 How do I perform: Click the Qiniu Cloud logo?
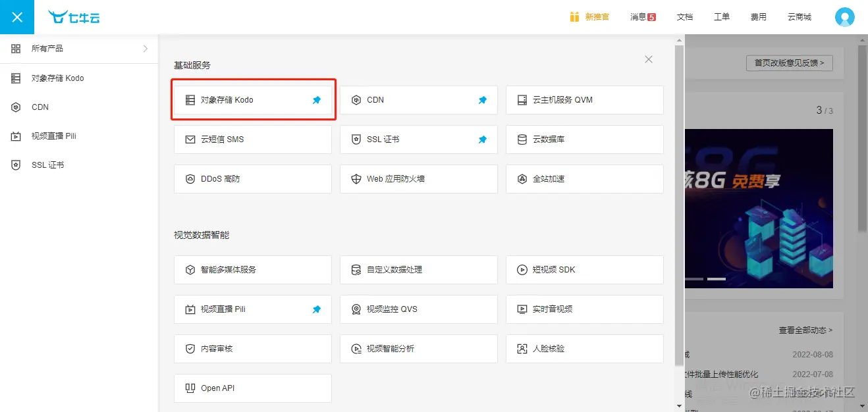(x=74, y=17)
